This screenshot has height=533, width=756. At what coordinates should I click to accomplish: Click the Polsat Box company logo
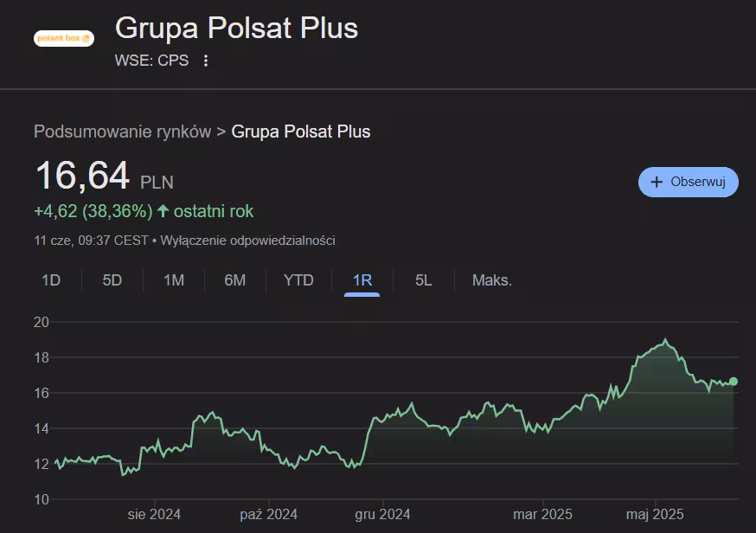pos(63,38)
